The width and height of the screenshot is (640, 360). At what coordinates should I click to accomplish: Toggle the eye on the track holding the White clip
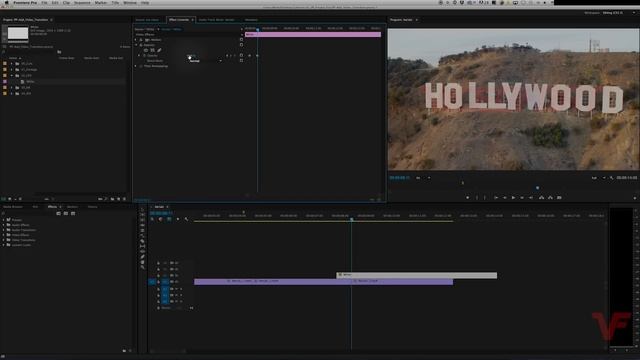point(176,276)
